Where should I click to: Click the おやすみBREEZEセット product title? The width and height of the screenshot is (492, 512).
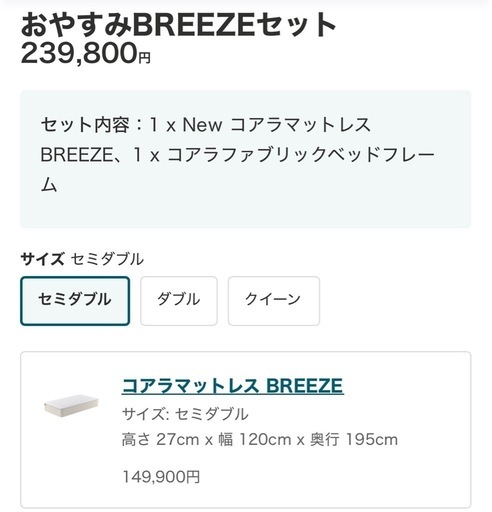[178, 25]
